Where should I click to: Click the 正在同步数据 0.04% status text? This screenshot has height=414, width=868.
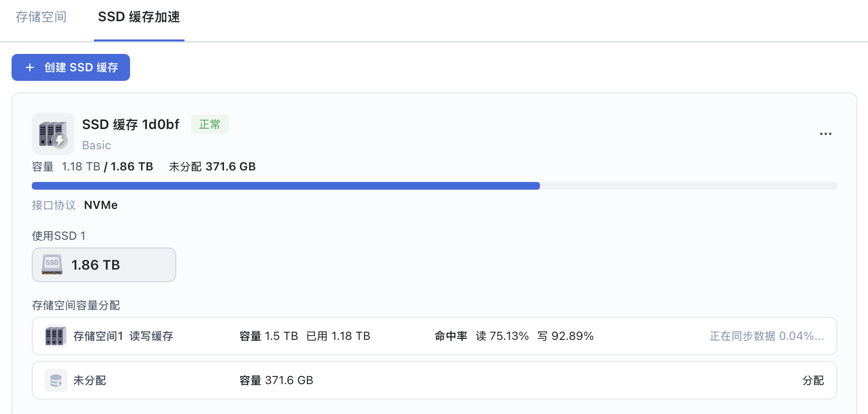click(766, 336)
